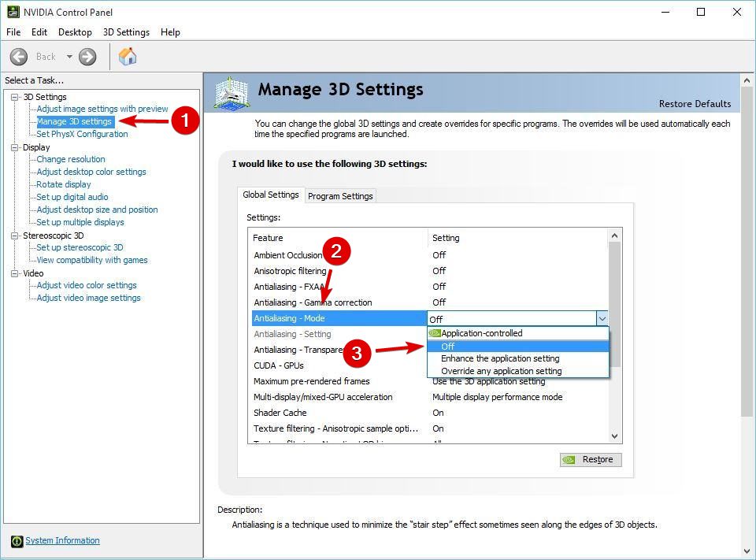Choose Application-controlled option

518,333
